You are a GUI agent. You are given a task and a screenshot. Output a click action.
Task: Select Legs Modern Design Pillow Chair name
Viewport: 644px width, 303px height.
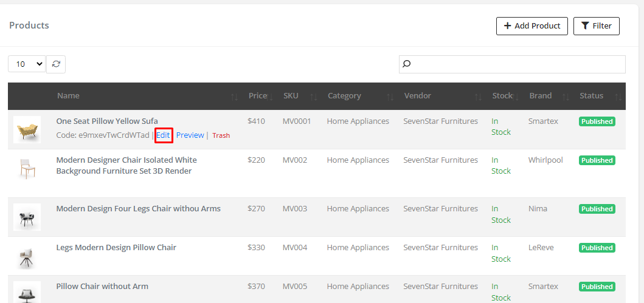pyautogui.click(x=116, y=248)
